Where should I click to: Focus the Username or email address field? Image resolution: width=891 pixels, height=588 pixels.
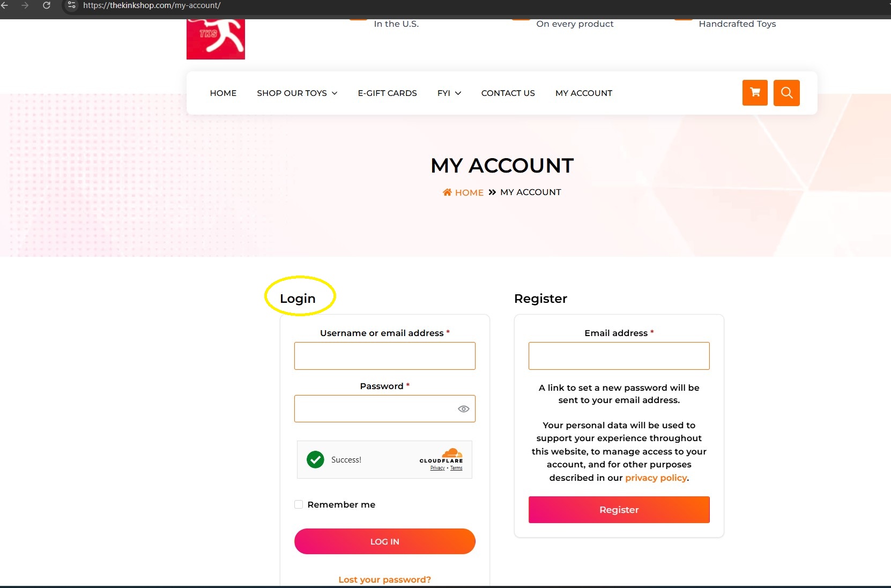(385, 356)
